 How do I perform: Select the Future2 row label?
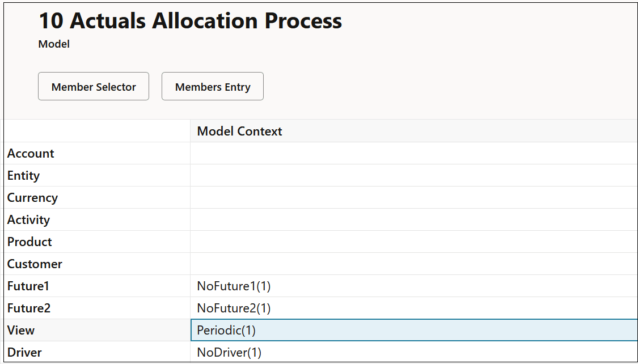point(28,308)
